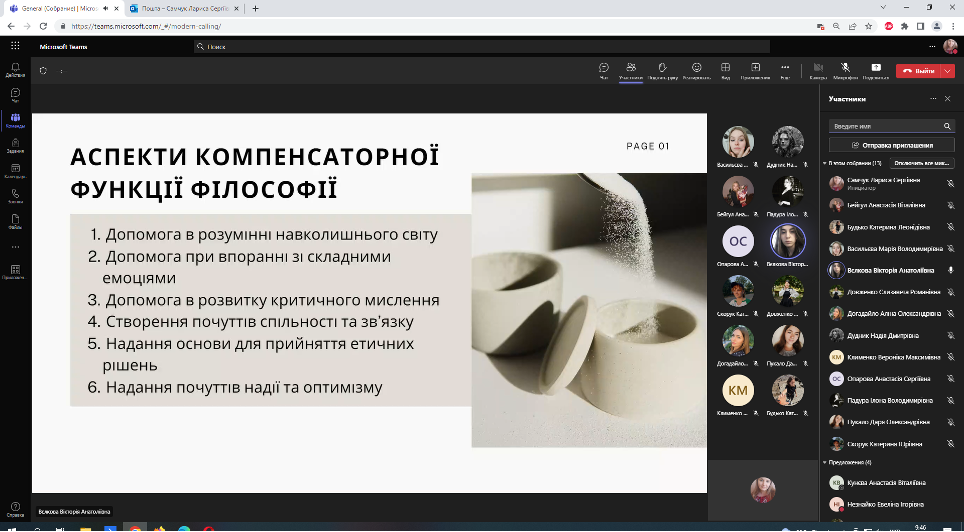Unmute the Microphone in call toolbar
The image size is (964, 532).
845,71
